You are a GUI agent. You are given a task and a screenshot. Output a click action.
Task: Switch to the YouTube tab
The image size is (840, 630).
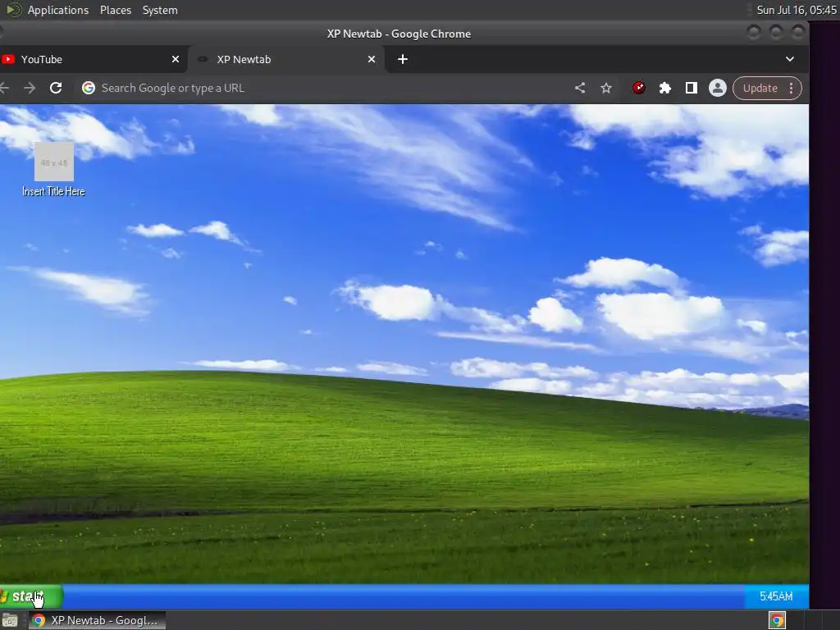(x=94, y=59)
